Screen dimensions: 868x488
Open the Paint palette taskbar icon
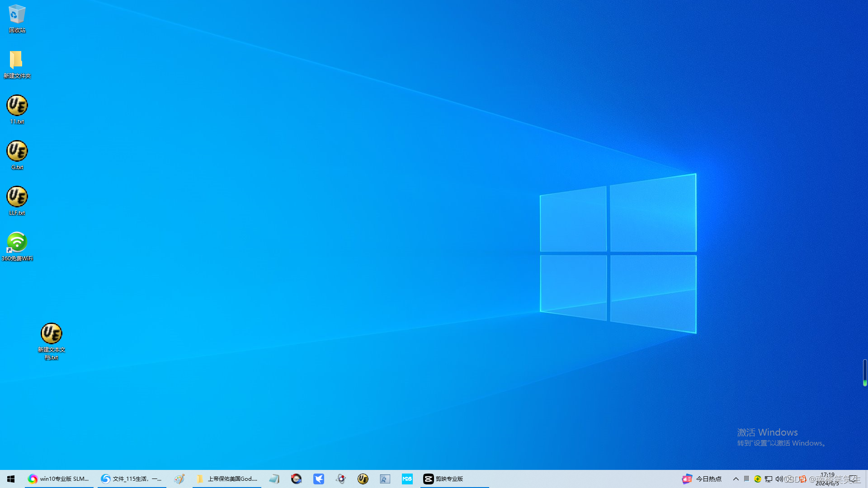click(x=179, y=479)
